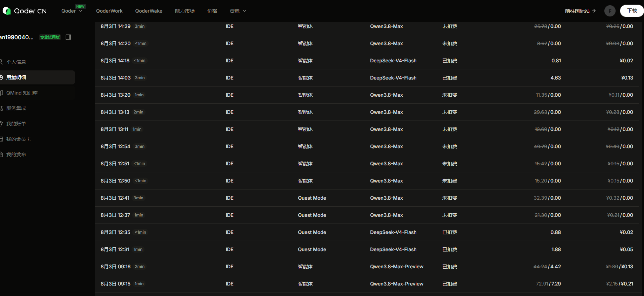The image size is (644, 296).
Task: Click Qwen3.8-Max-Preview in the 09:16 row
Action: click(x=397, y=267)
